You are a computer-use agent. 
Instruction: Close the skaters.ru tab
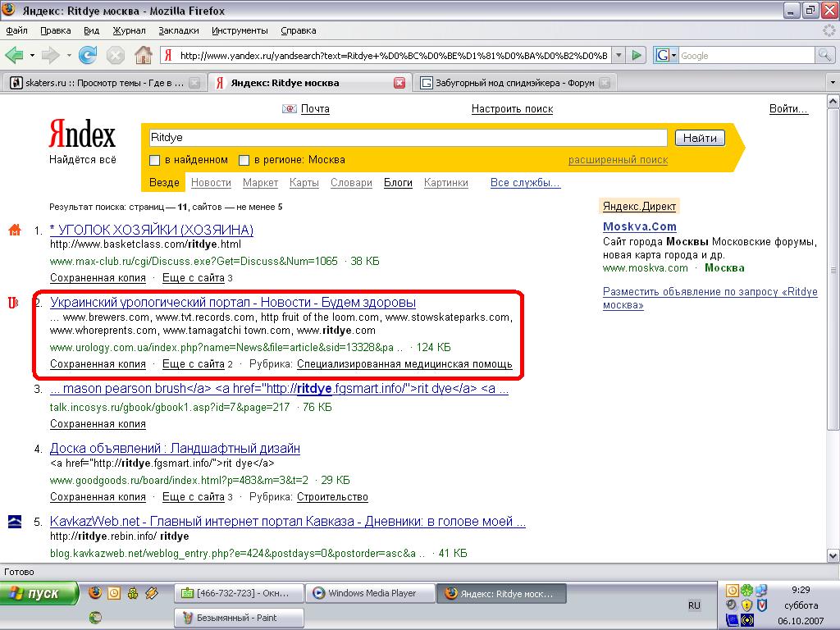[x=194, y=83]
